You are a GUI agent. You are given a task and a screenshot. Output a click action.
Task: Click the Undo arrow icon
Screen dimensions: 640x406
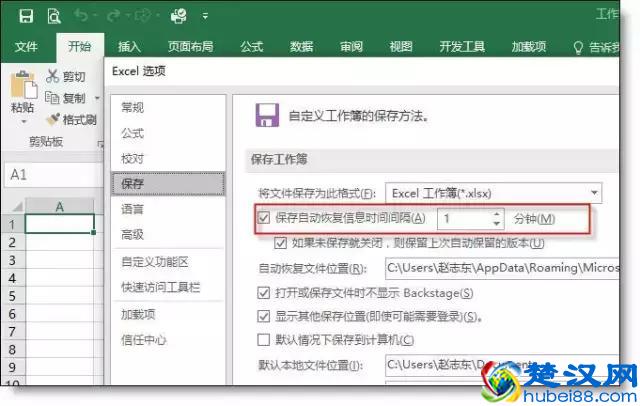click(x=81, y=16)
